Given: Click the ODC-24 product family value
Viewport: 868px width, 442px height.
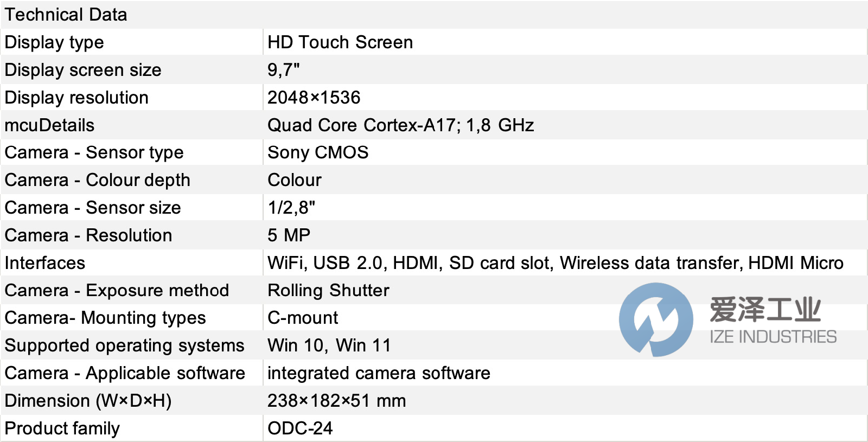Looking at the screenshot, I should pos(300,428).
